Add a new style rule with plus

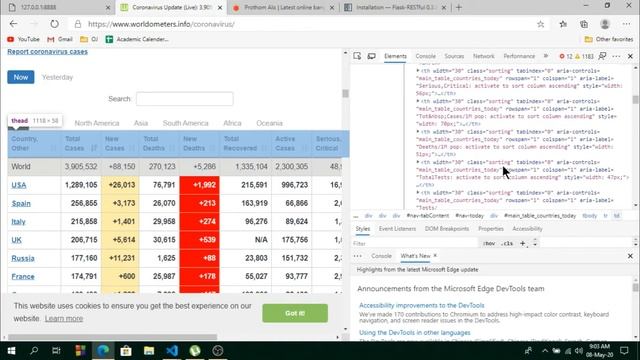tap(522, 244)
